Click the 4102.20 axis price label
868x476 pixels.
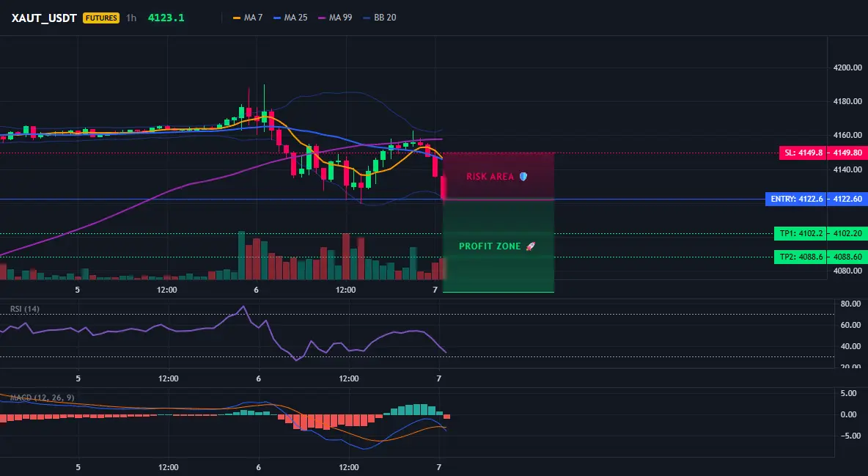tap(847, 234)
